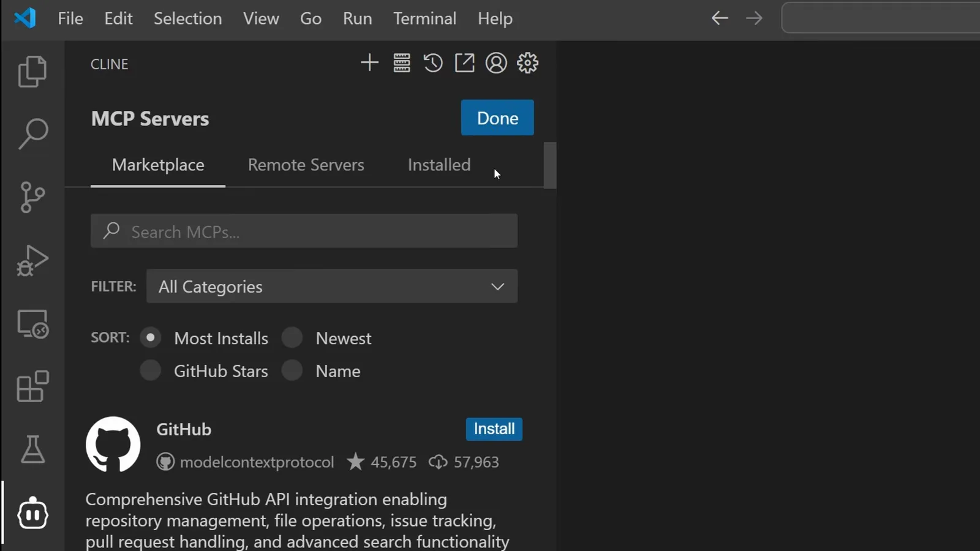Screen dimensions: 980x551
Task: Click the GitHub server title
Action: click(x=184, y=429)
